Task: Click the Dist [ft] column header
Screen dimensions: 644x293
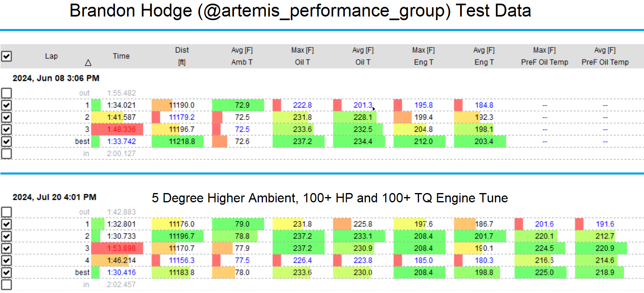Action: tap(182, 56)
